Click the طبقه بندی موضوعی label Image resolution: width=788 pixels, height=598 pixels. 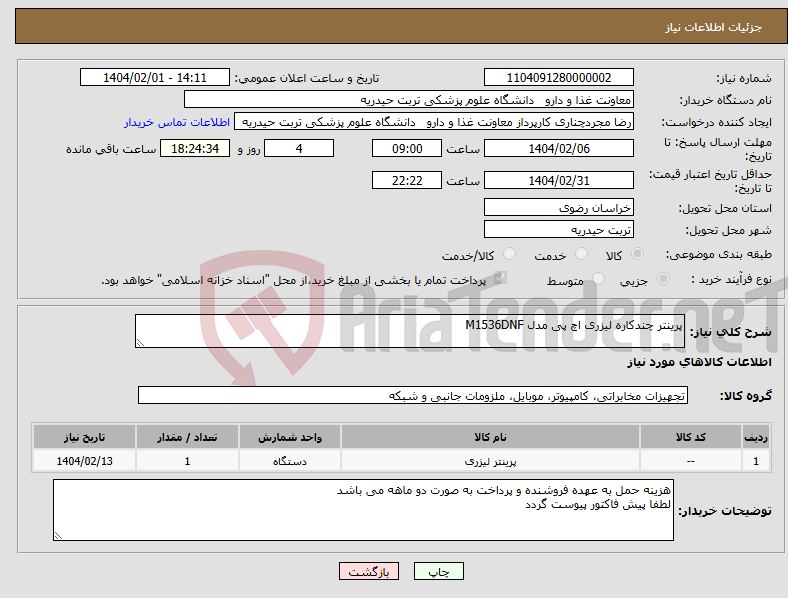pyautogui.click(x=719, y=255)
